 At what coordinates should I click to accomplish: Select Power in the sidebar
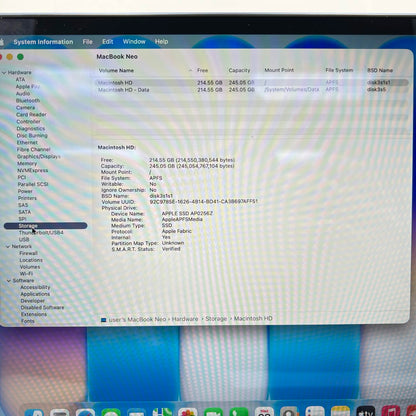pyautogui.click(x=25, y=191)
